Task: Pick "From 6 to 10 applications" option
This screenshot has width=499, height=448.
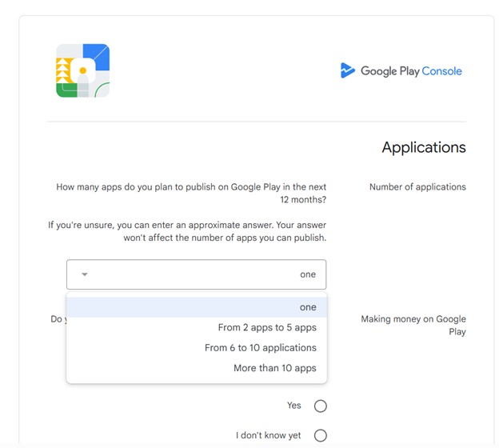Action: [x=260, y=348]
